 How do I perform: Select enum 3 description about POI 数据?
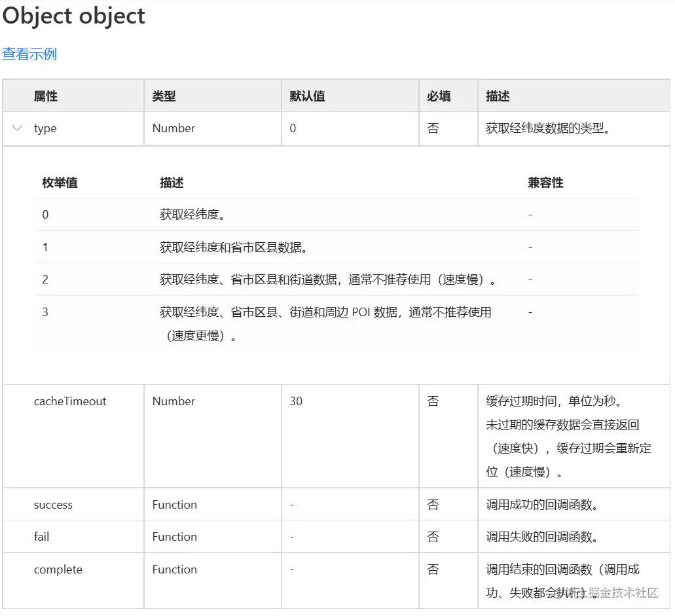[325, 324]
